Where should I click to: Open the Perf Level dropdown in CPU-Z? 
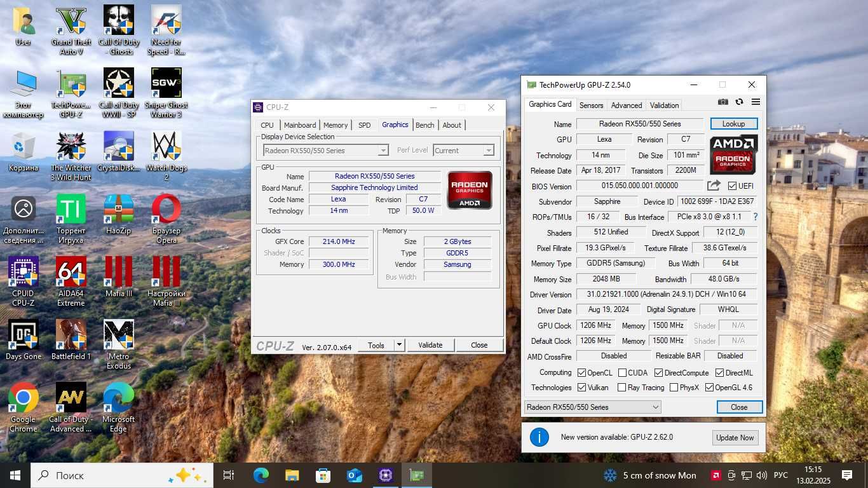pos(464,151)
